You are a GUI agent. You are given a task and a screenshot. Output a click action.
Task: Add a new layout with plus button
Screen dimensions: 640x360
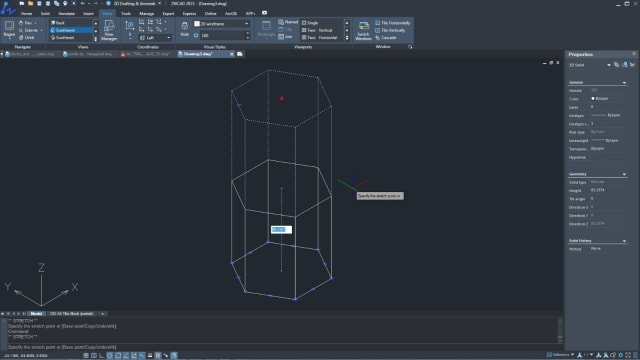102,313
